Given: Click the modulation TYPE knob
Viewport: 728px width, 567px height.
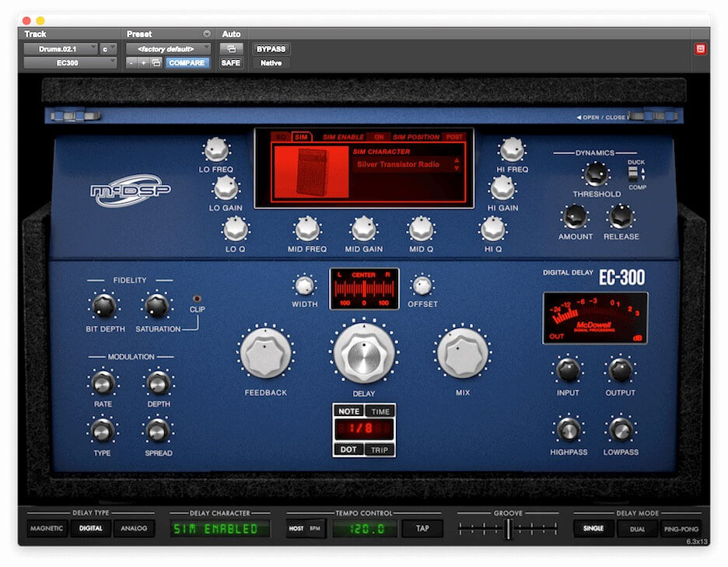Looking at the screenshot, I should [102, 430].
